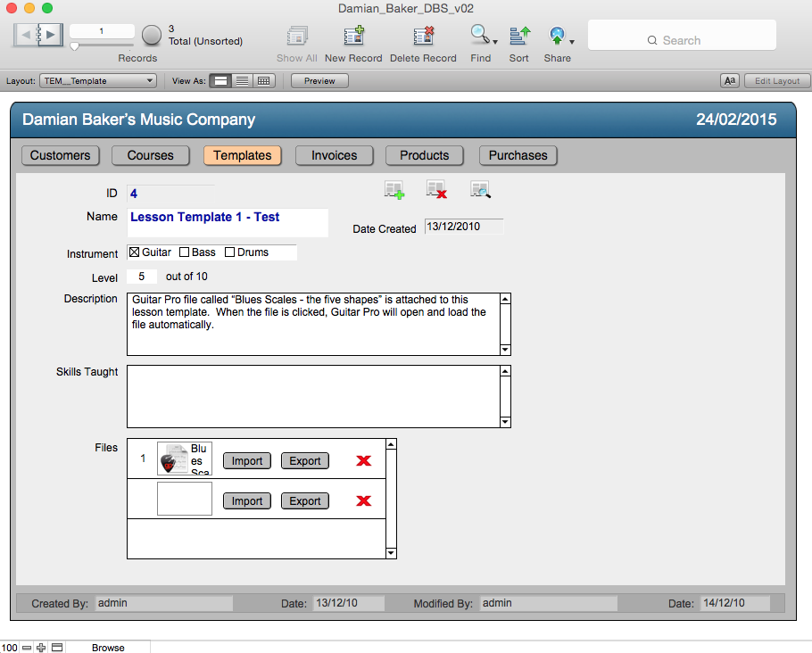This screenshot has width=812, height=653.
Task: Click the current record number field
Action: pos(102,31)
